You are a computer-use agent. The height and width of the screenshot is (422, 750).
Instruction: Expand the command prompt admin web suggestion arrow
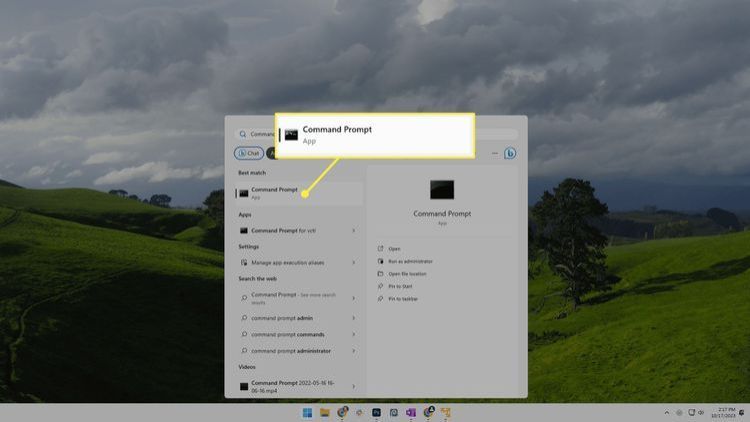click(354, 318)
